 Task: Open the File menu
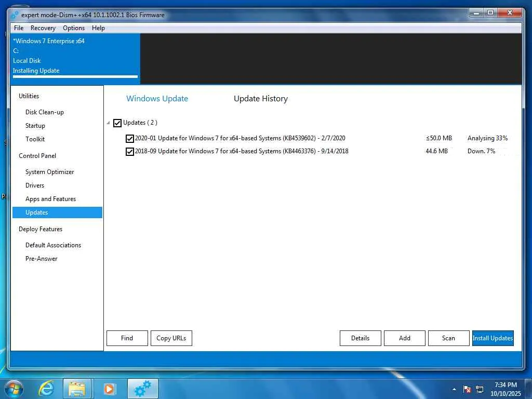pos(19,28)
